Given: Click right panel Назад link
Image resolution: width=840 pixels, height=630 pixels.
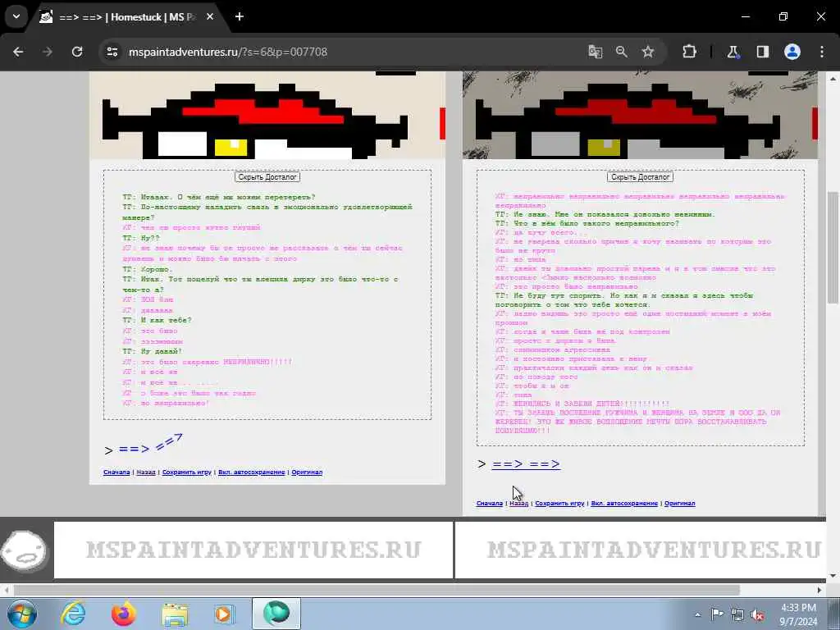Looking at the screenshot, I should (518, 503).
